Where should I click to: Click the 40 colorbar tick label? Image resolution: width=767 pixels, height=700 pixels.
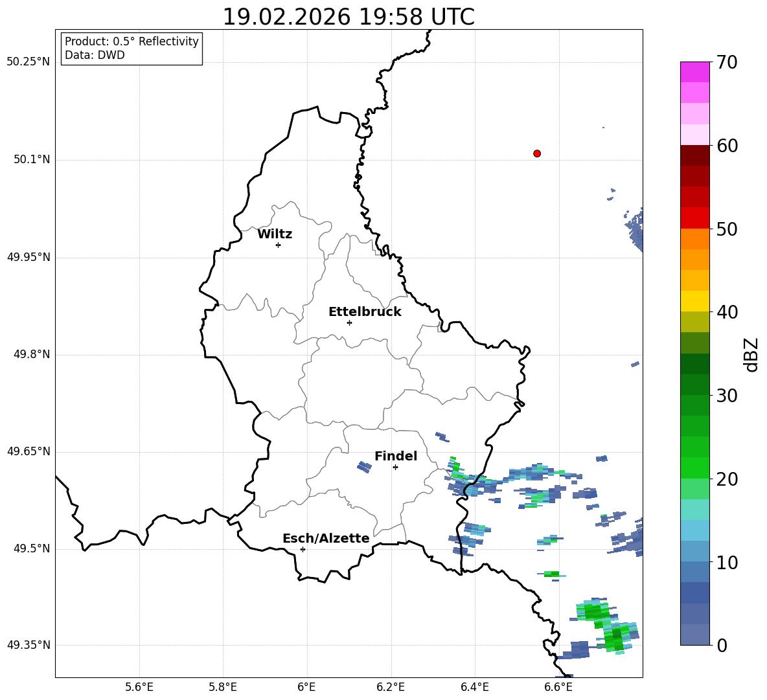(x=727, y=312)
